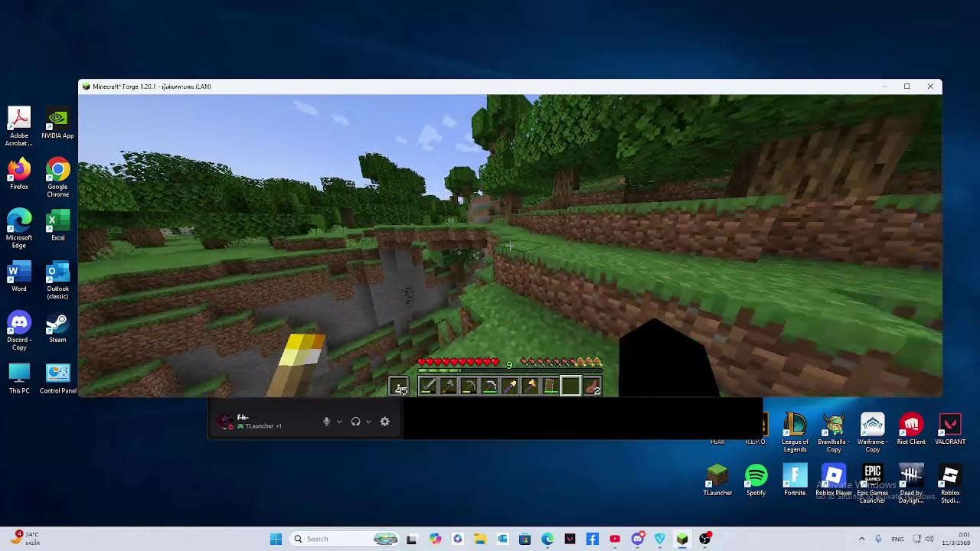Mute microphone in Discord overlay panel
The width and height of the screenshot is (980, 551).
pos(326,422)
